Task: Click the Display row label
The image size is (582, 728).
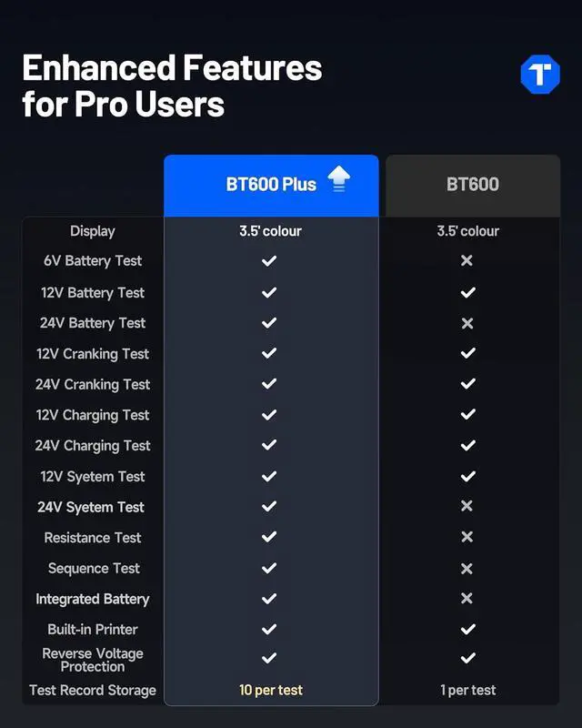Action: pos(93,231)
